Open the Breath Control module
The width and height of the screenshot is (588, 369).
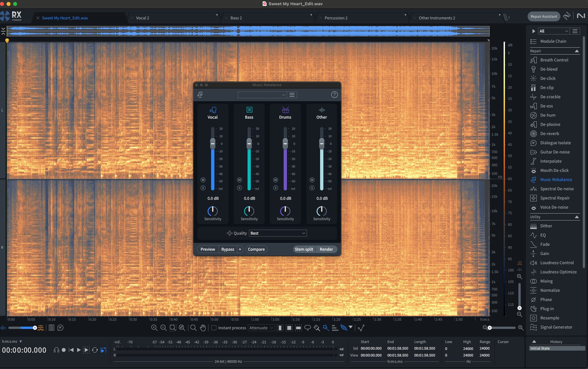(554, 60)
